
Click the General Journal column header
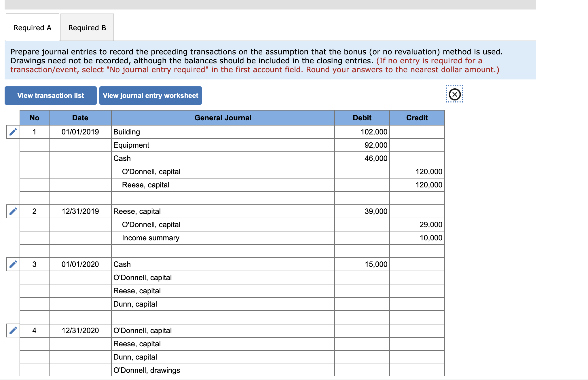point(223,118)
